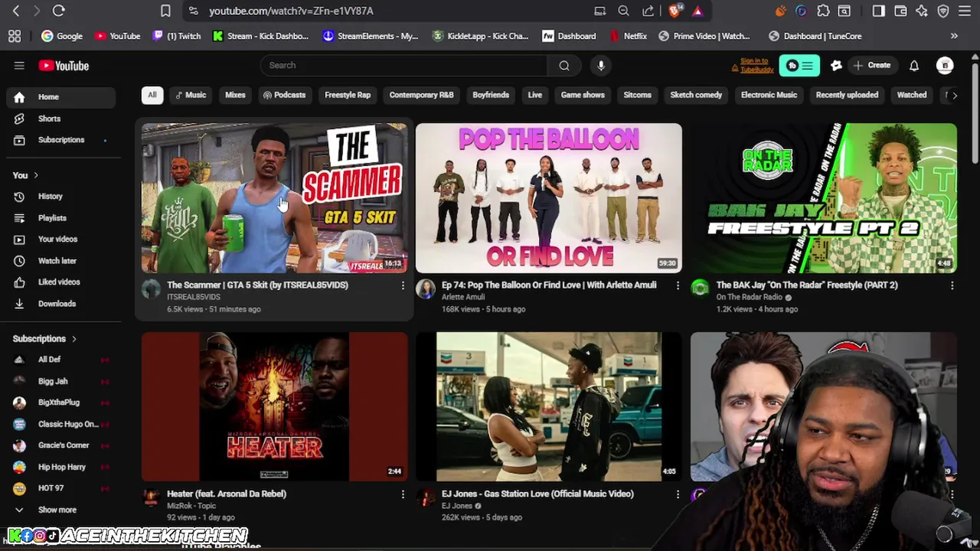Open browser apps grid icon
The width and height of the screenshot is (980, 551).
coord(15,36)
